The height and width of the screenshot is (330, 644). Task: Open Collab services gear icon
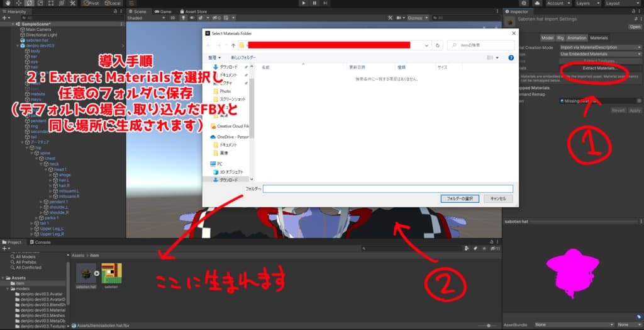[524, 3]
